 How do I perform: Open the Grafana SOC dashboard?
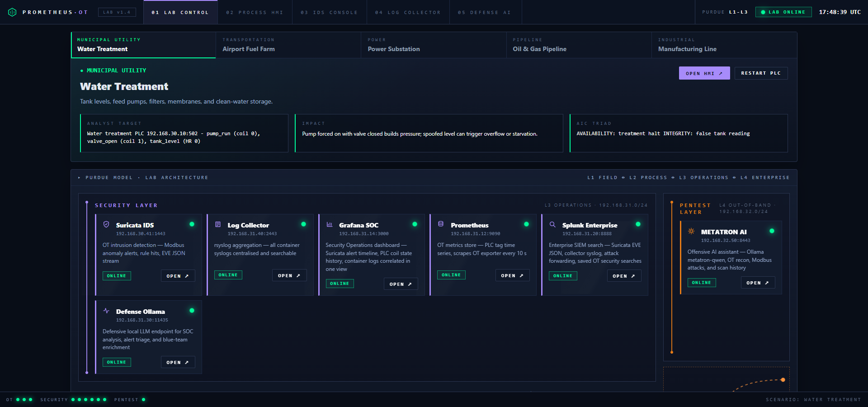pos(401,284)
